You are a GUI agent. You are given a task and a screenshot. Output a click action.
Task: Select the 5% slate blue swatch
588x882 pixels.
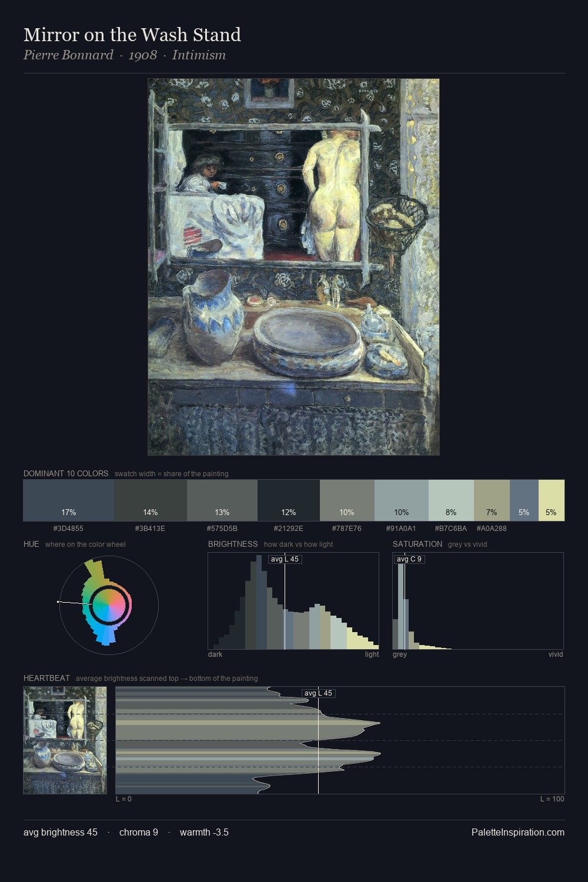click(524, 500)
